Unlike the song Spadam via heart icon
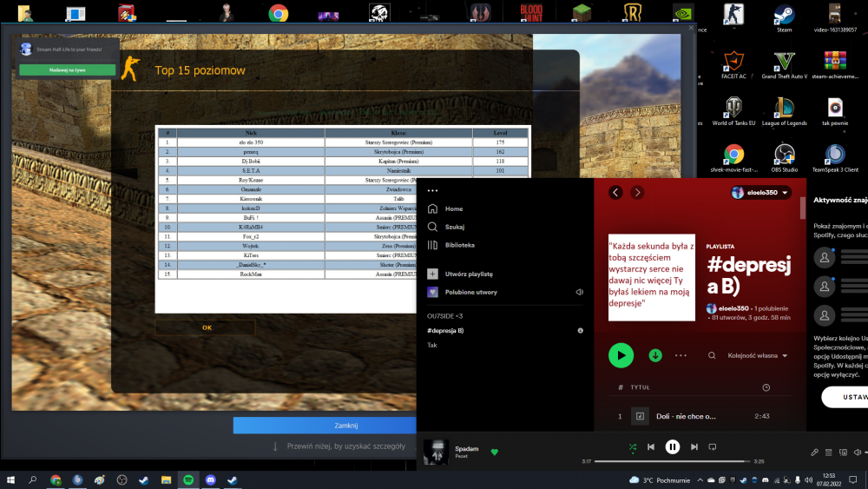The width and height of the screenshot is (868, 489). coord(495,452)
